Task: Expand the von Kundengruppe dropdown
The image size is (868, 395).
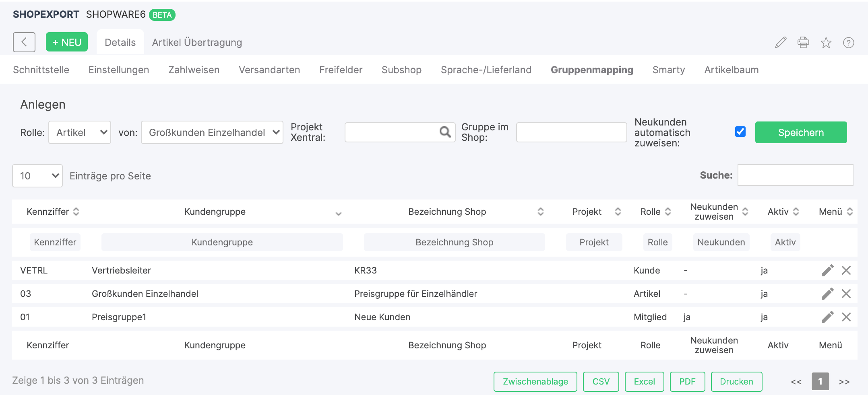Action: point(212,132)
